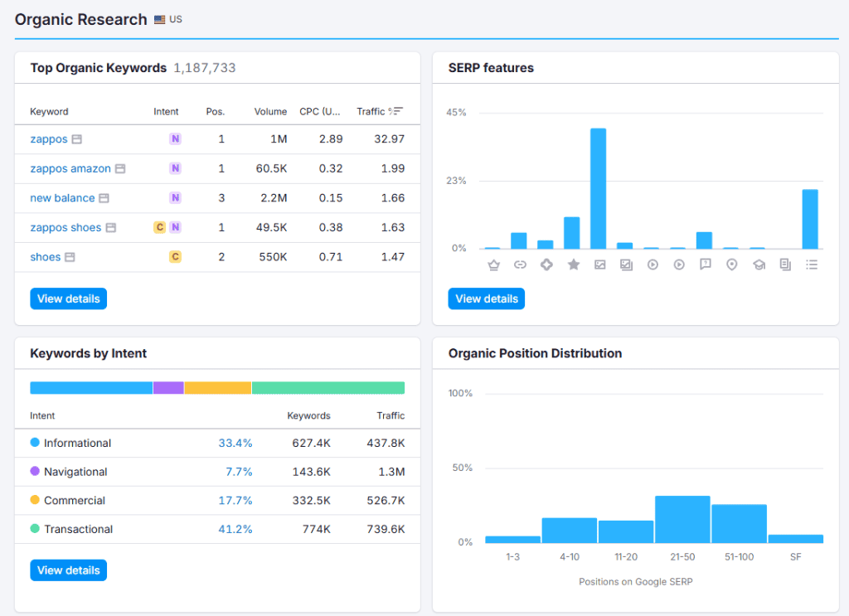Screen dimensions: 849x616
Task: Click the C intent badge for zappos shoes
Action: [160, 227]
